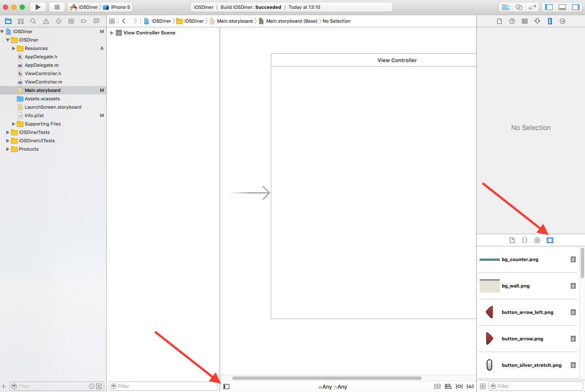The height and width of the screenshot is (392, 585).
Task: Open the Debug navigator
Action: point(71,21)
